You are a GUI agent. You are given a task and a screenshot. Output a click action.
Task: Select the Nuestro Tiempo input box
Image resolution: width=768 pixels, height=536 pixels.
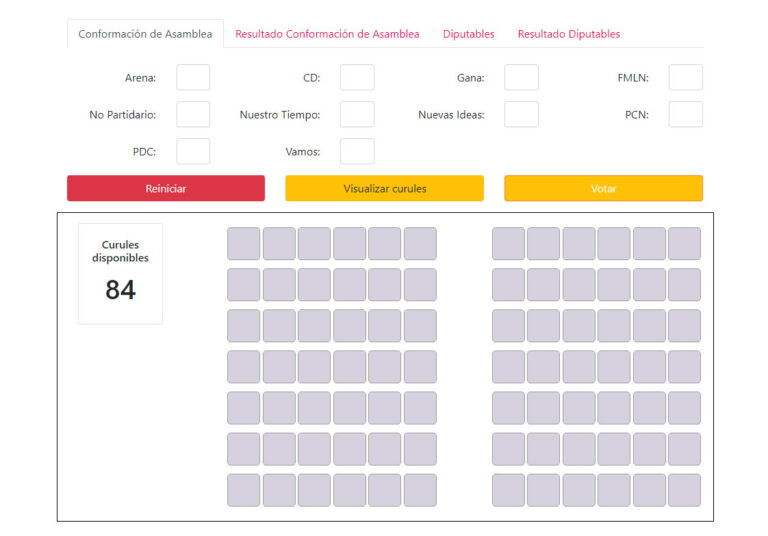pyautogui.click(x=357, y=114)
